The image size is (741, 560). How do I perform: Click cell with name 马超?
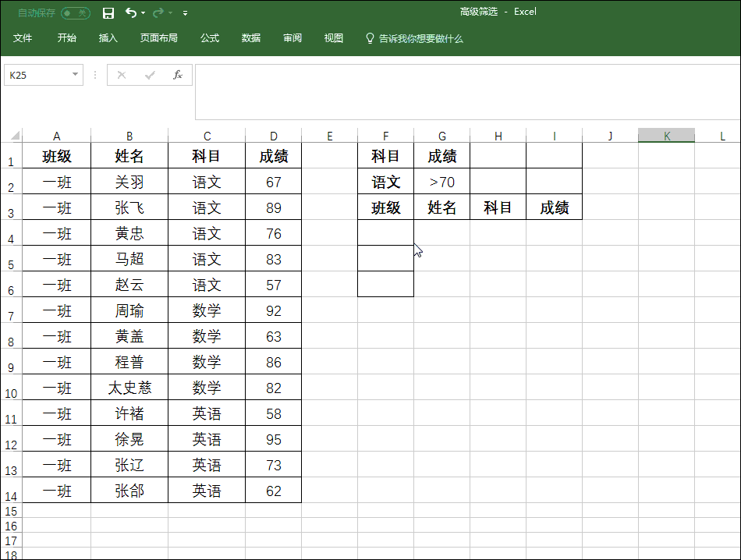(x=129, y=259)
